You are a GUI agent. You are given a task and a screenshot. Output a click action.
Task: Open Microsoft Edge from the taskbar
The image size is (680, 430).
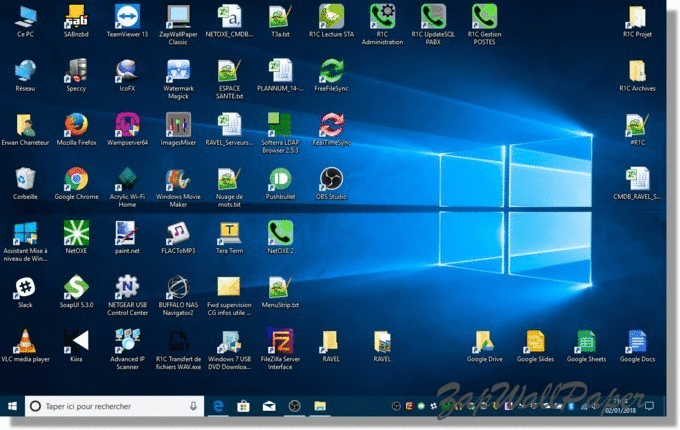click(x=217, y=406)
